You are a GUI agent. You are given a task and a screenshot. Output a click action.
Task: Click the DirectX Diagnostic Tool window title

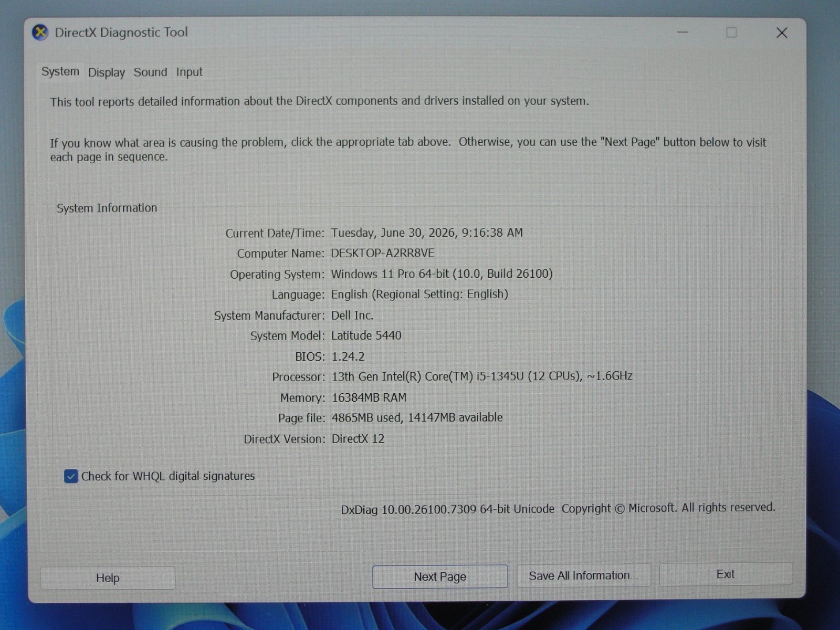[121, 33]
